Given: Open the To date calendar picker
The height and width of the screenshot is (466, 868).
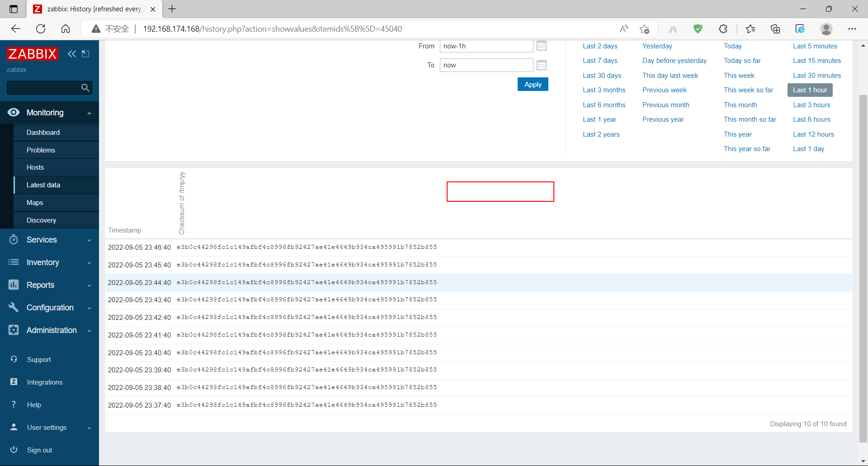Looking at the screenshot, I should [542, 65].
